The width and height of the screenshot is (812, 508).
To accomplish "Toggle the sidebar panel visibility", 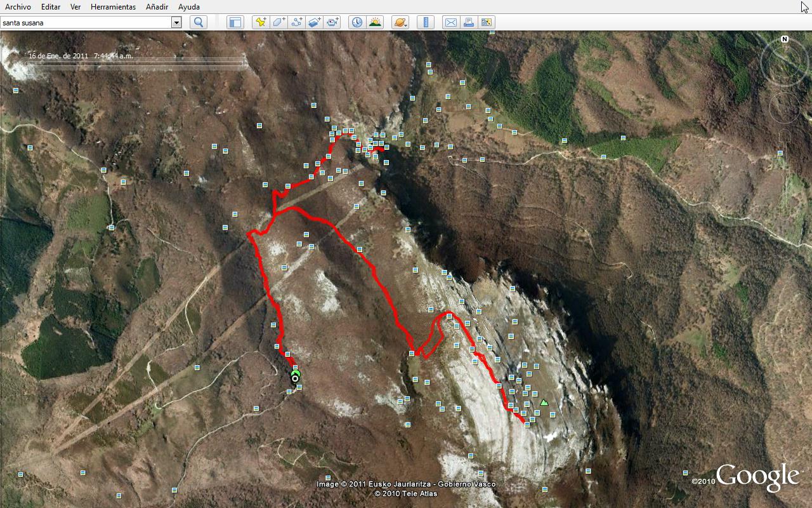I will point(235,22).
